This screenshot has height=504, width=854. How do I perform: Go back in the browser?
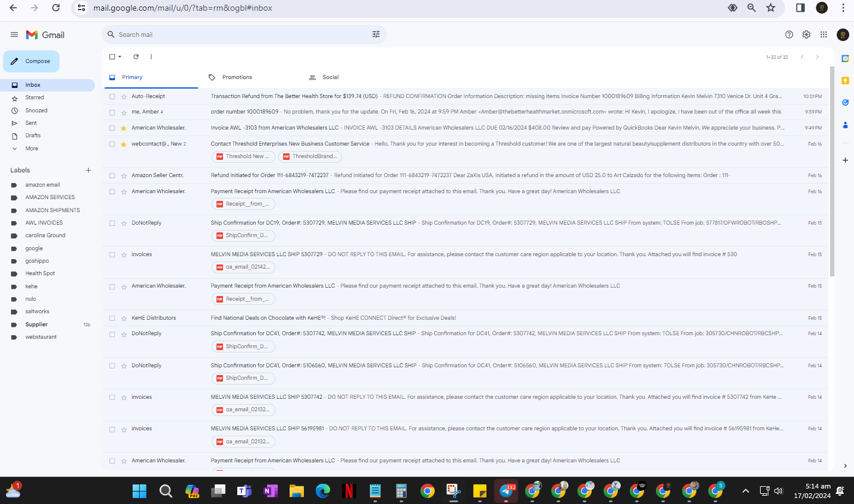13,8
